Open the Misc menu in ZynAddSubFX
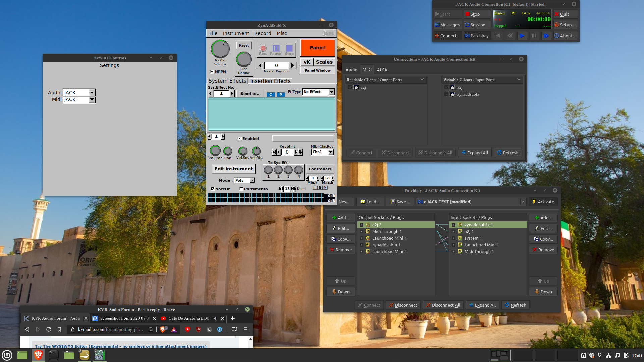Viewport: 644px width, 362px height. (x=282, y=33)
